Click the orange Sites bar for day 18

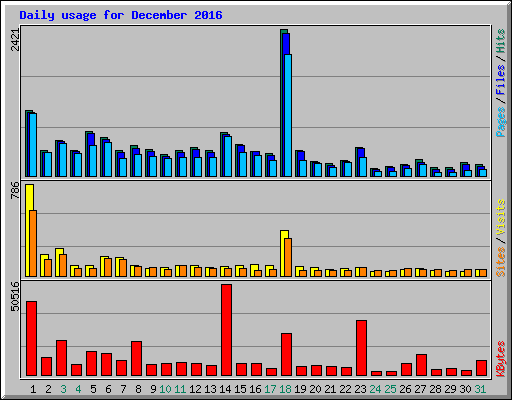[x=288, y=257]
